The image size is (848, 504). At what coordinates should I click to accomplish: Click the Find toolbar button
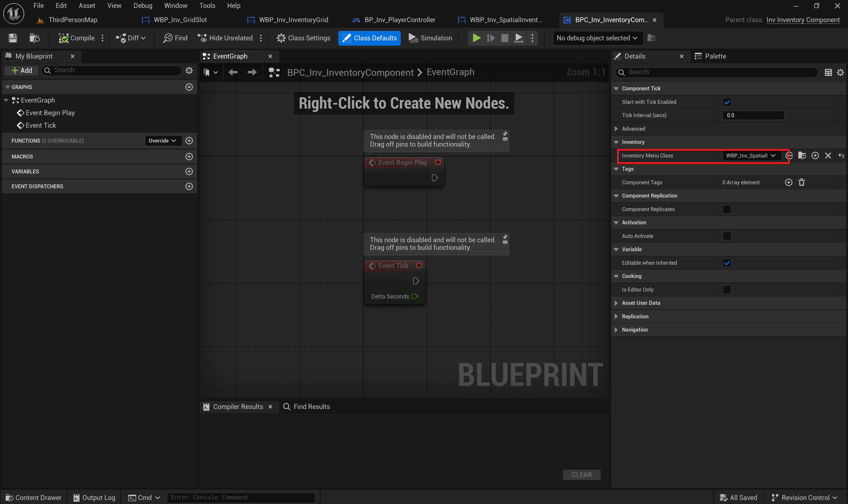point(175,38)
